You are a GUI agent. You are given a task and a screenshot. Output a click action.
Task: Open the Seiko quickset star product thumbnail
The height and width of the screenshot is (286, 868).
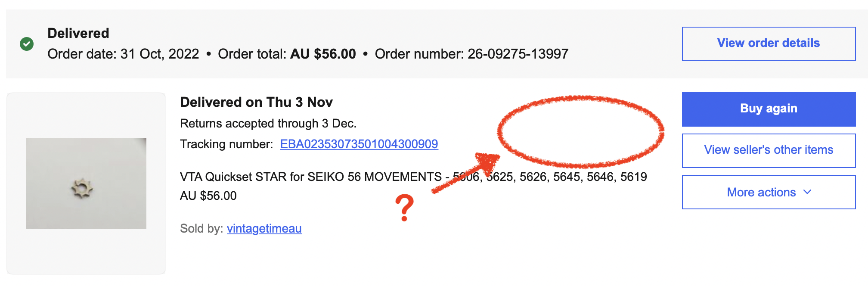pyautogui.click(x=86, y=183)
